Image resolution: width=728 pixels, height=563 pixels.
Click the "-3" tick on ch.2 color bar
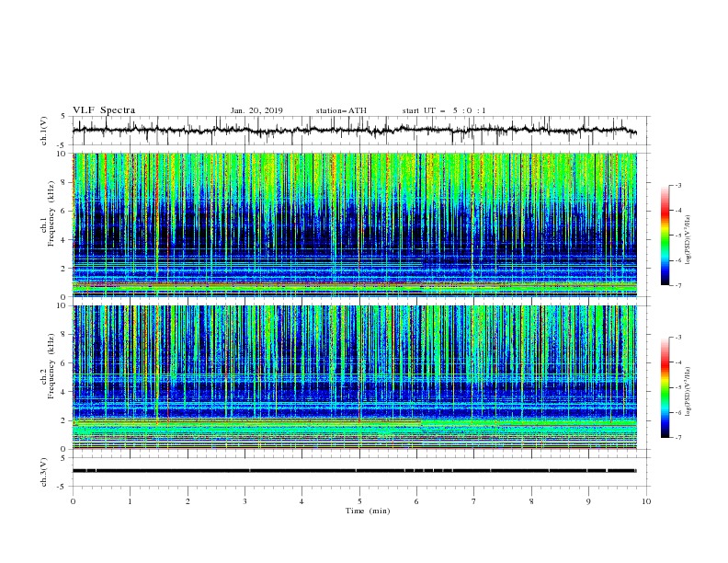[678, 338]
